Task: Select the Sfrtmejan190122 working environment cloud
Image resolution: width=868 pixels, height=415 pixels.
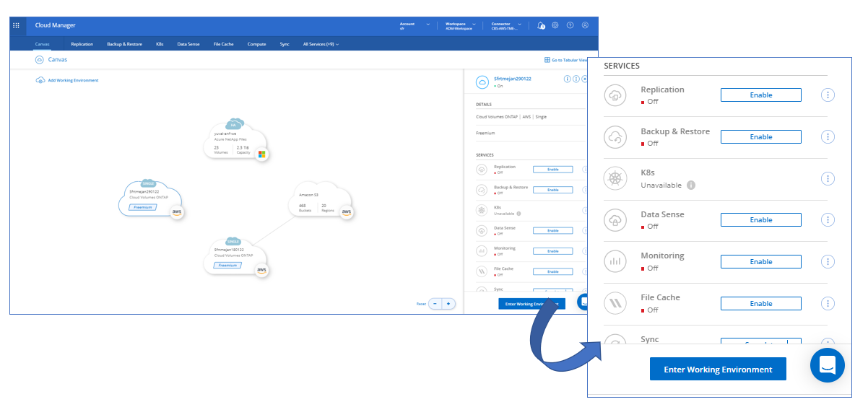Action: point(236,255)
